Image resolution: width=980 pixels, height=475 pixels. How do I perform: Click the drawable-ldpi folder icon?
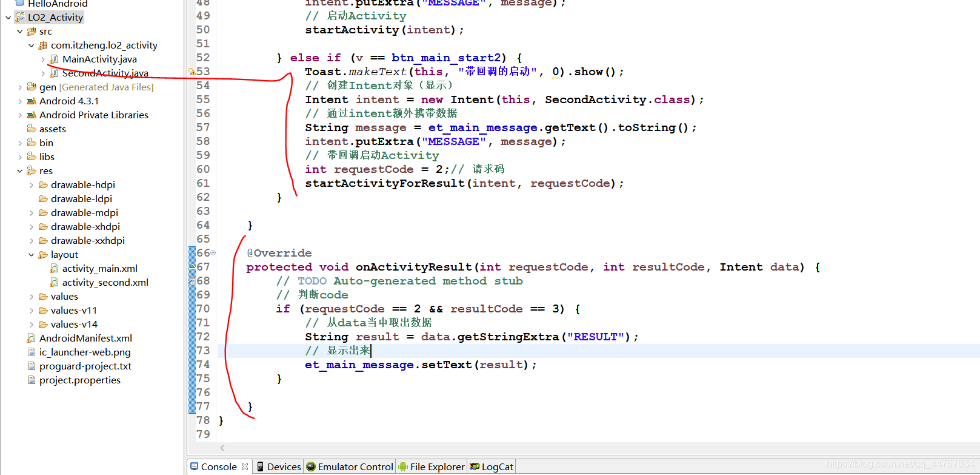[x=43, y=198]
